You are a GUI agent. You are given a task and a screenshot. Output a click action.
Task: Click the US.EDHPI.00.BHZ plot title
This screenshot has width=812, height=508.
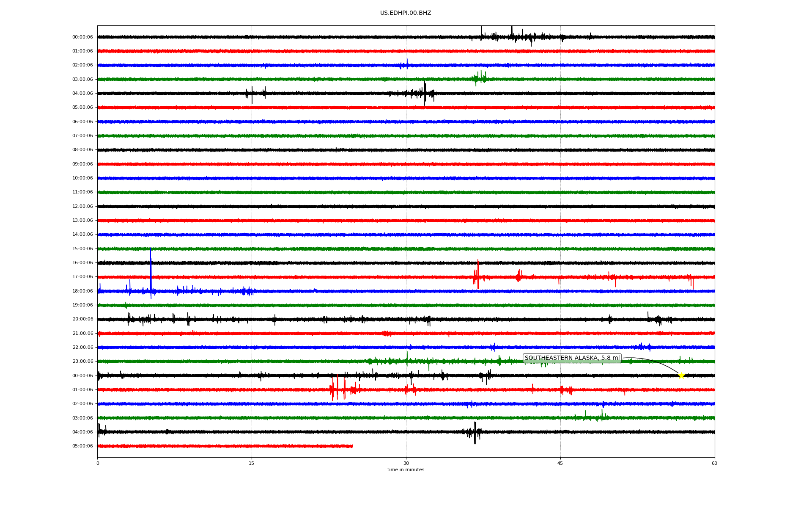(x=405, y=13)
